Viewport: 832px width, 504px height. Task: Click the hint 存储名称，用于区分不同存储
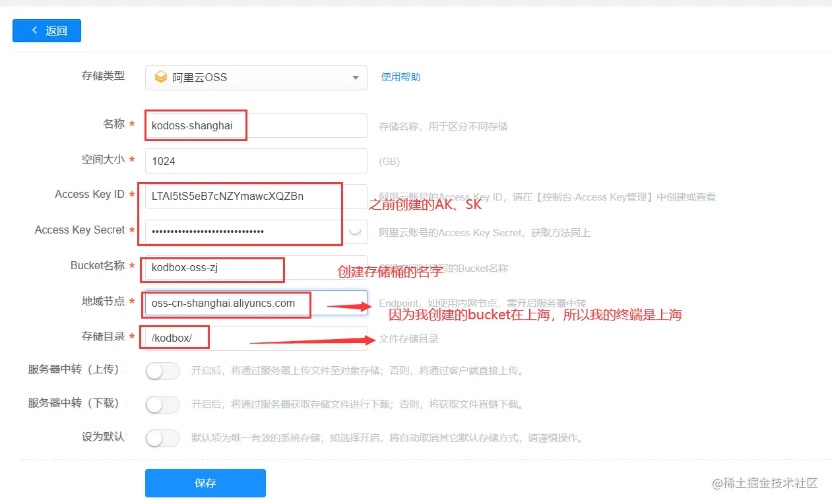click(443, 126)
